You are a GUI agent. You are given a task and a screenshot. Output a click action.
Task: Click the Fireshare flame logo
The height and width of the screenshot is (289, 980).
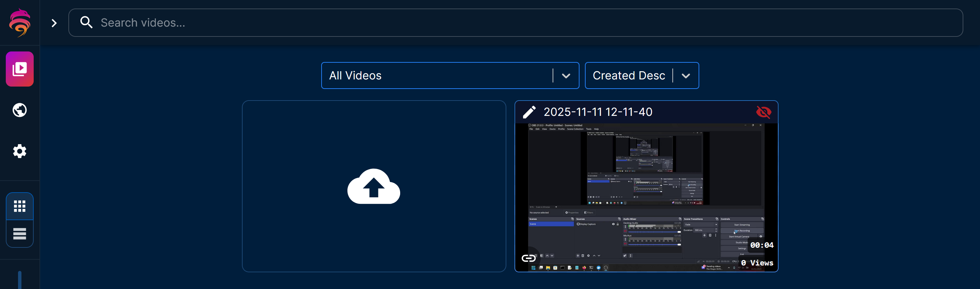[20, 23]
